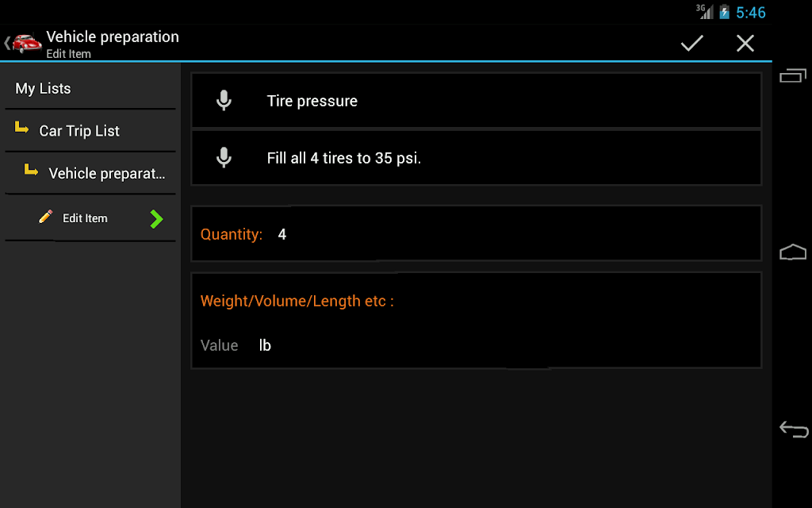Open Car Trip List in the sidebar
Viewport: 812px width, 508px height.
point(90,131)
